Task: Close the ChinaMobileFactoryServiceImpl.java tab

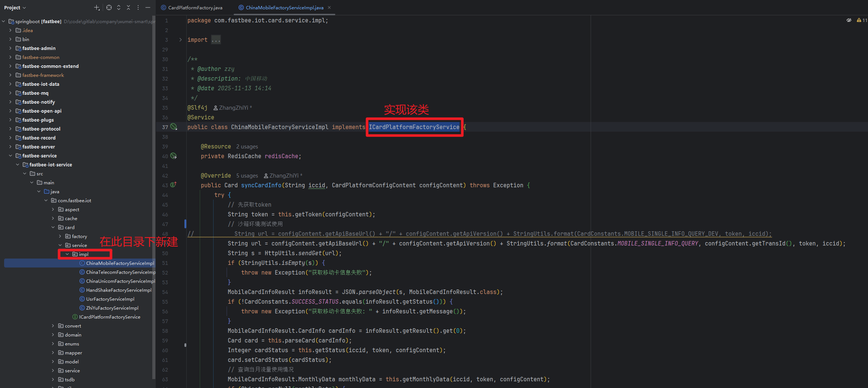Action: pos(329,7)
